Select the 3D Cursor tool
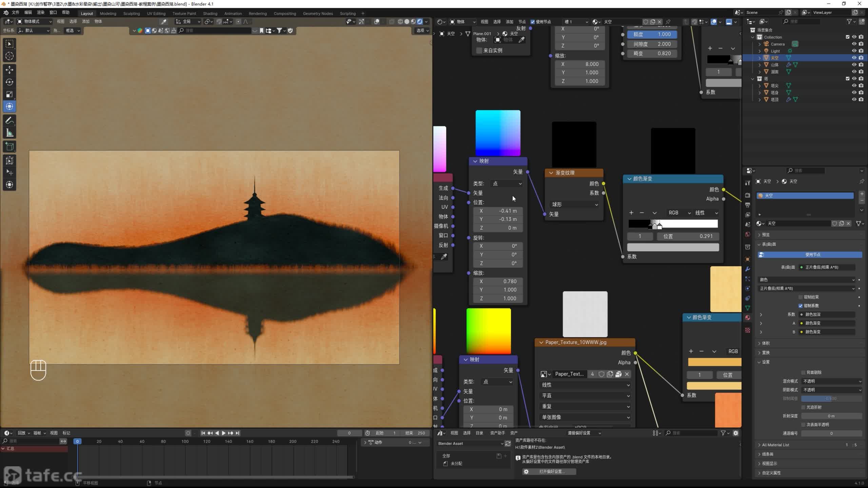The image size is (868, 488). click(x=9, y=56)
